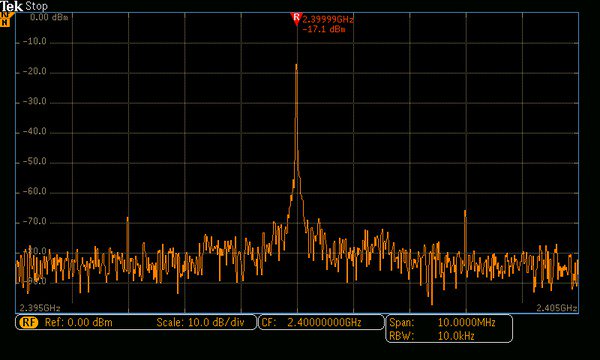600x360 pixels.
Task: Click the Tek logo
Action: point(12,6)
